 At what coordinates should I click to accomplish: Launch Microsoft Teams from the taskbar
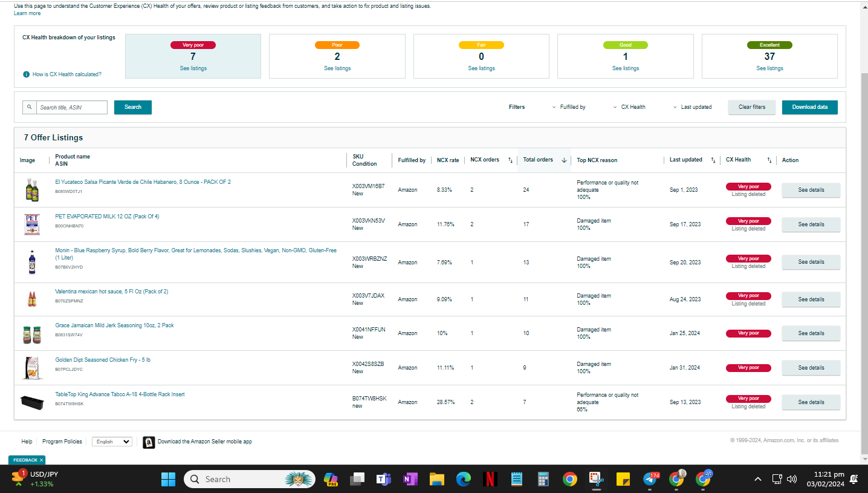pyautogui.click(x=384, y=479)
